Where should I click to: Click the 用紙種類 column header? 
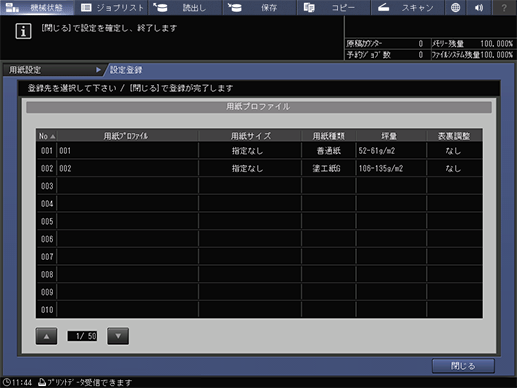(329, 136)
